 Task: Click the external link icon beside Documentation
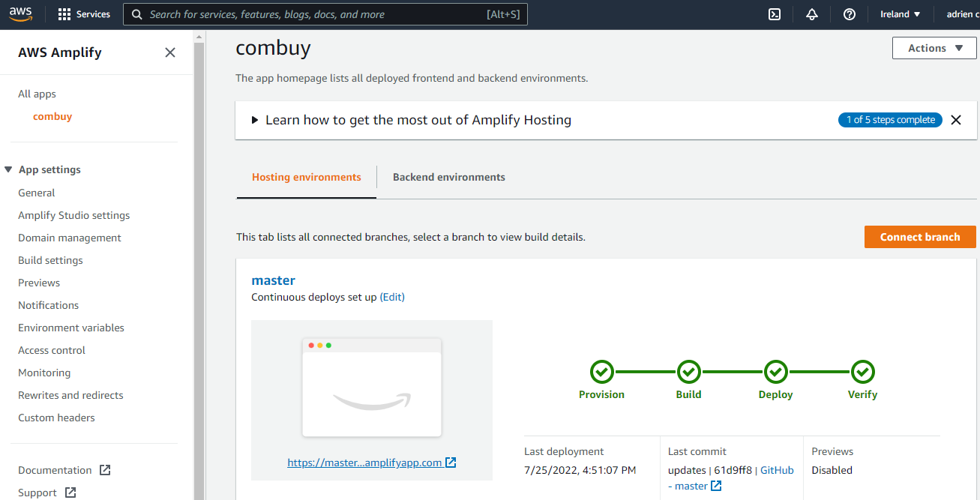(106, 470)
